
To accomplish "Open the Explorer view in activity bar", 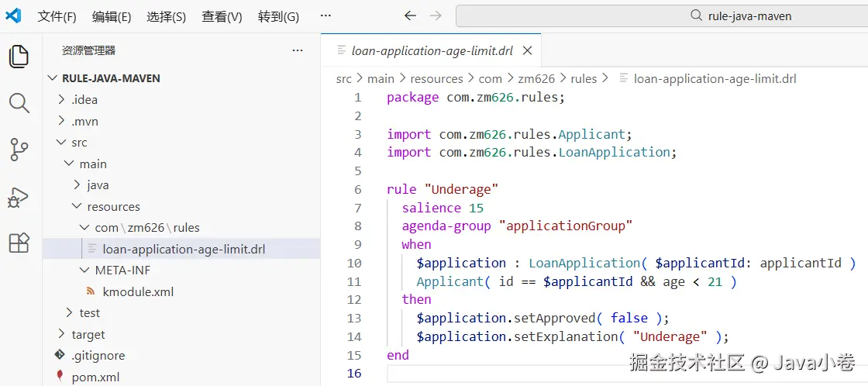I will point(19,57).
